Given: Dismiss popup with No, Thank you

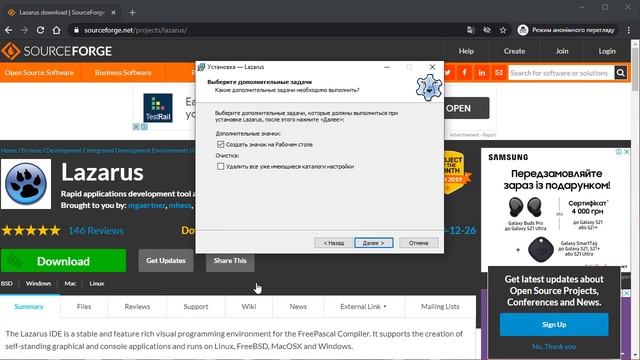Looking at the screenshot, I should click(554, 347).
